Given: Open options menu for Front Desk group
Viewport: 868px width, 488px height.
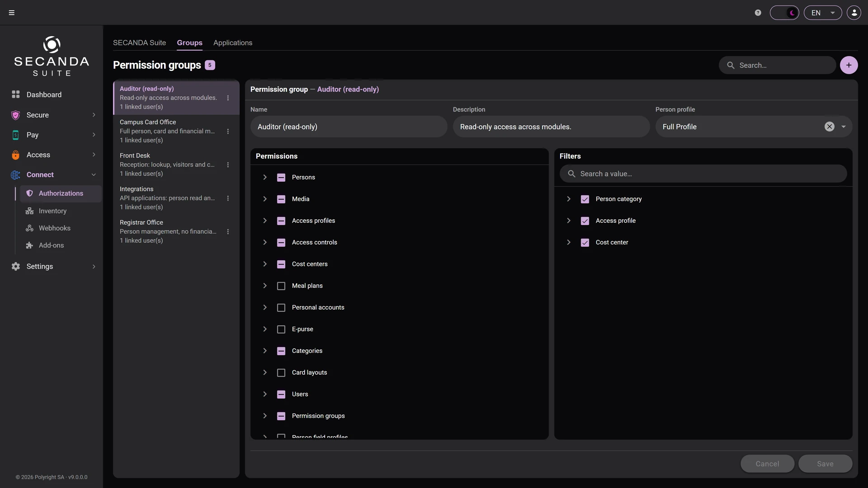Looking at the screenshot, I should (228, 164).
